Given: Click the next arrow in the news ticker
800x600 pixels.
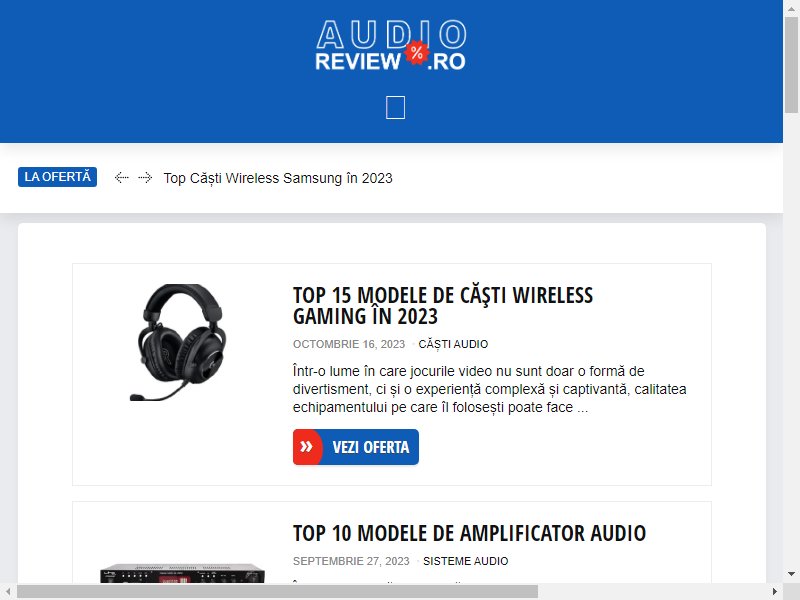Looking at the screenshot, I should click(145, 178).
